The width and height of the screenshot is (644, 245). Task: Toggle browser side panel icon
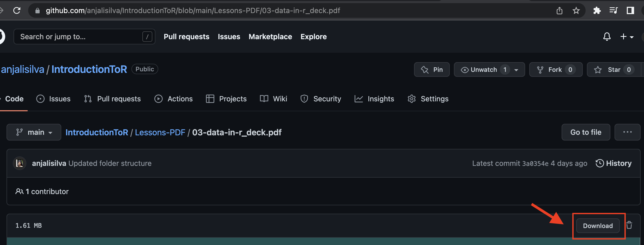coord(630,11)
